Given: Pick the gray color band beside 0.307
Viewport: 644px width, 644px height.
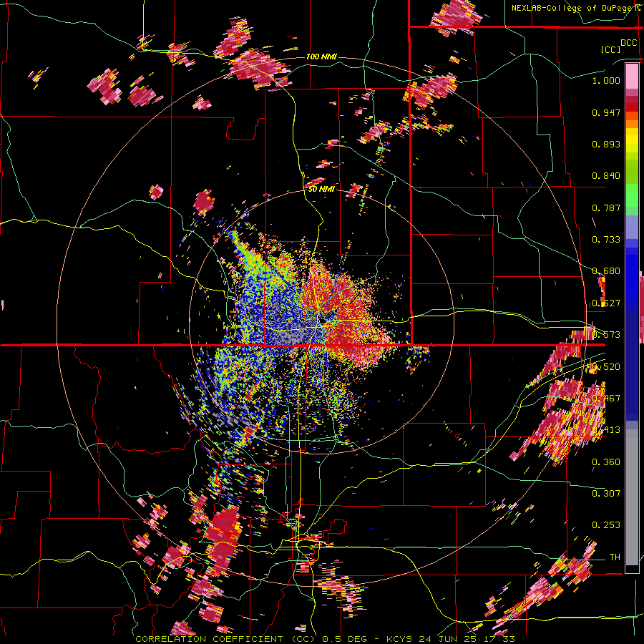Looking at the screenshot, I should [x=632, y=497].
